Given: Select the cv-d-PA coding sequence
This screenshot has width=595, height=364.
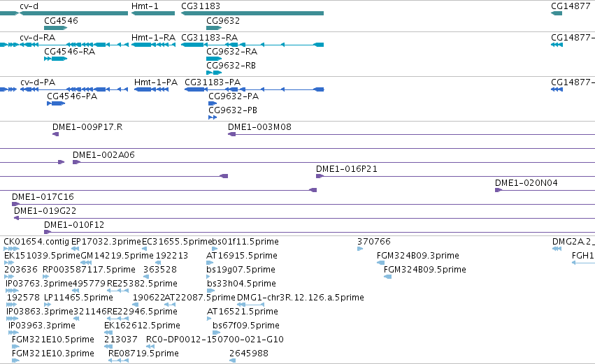Looking at the screenshot, I should (x=73, y=89).
